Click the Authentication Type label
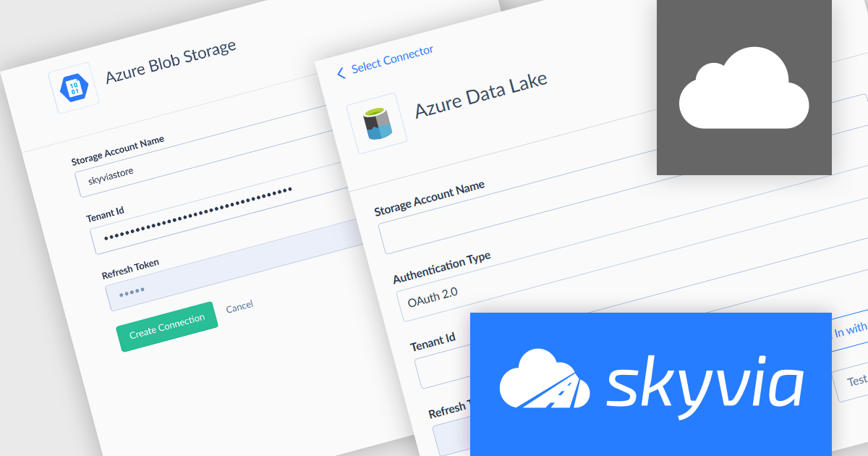The image size is (868, 456). [x=441, y=268]
